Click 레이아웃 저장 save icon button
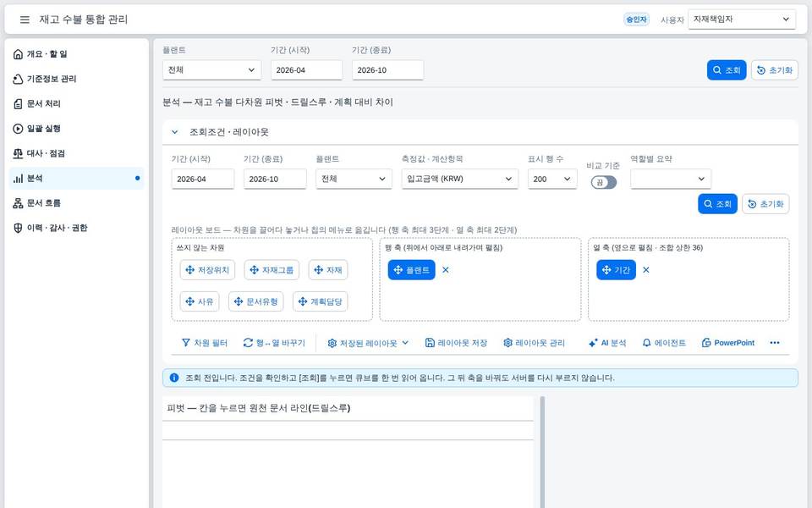 pyautogui.click(x=456, y=343)
